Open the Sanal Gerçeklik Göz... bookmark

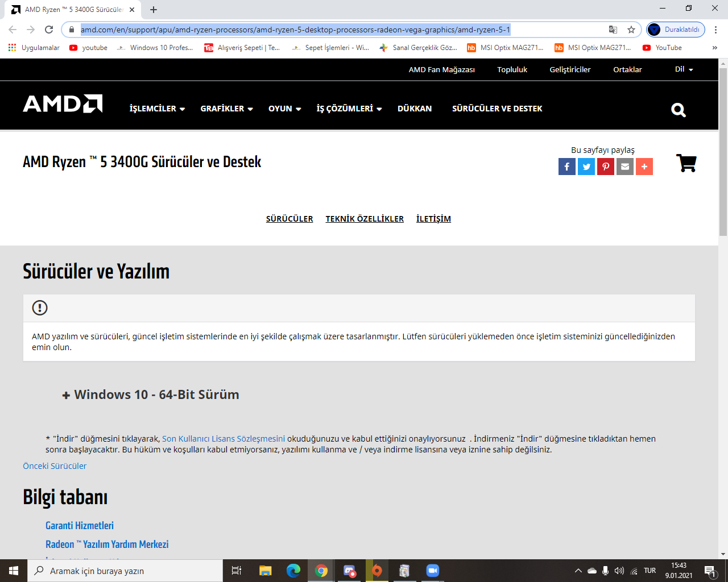click(x=418, y=48)
